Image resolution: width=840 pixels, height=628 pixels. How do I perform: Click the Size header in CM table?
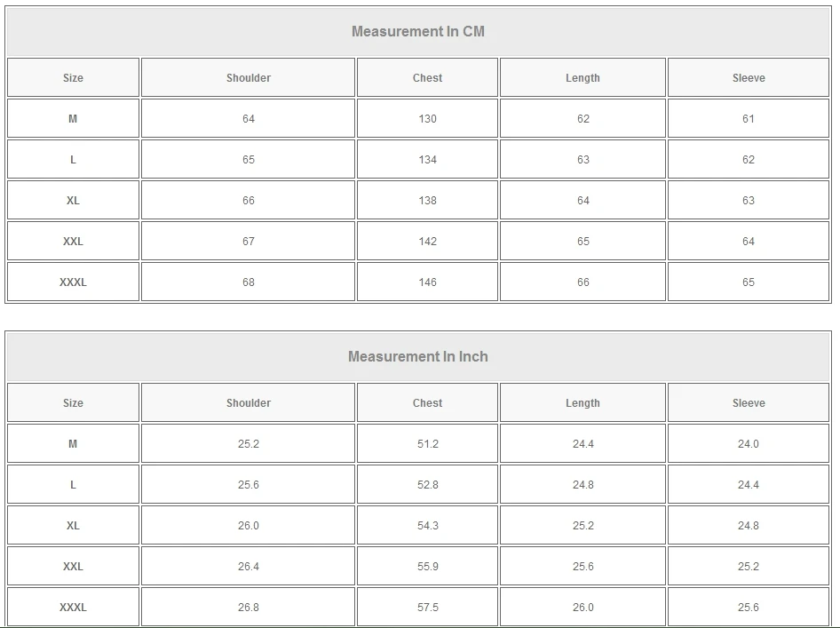73,78
